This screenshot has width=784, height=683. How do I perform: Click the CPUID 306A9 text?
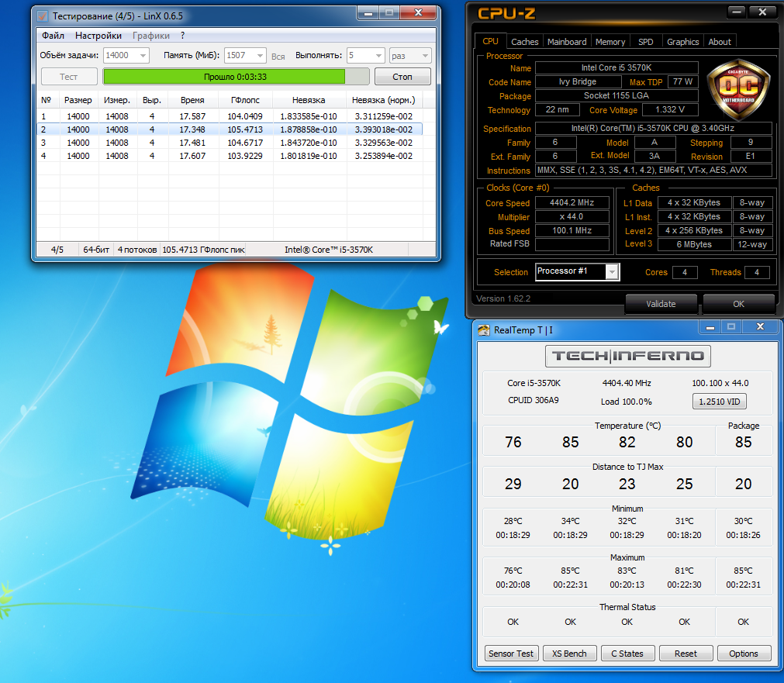pyautogui.click(x=533, y=400)
